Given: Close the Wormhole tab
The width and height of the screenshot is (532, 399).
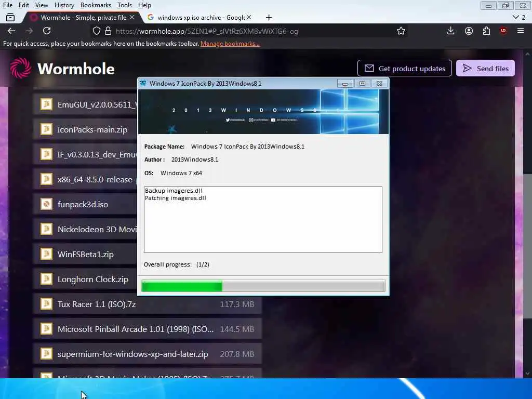Looking at the screenshot, I should tap(132, 17).
